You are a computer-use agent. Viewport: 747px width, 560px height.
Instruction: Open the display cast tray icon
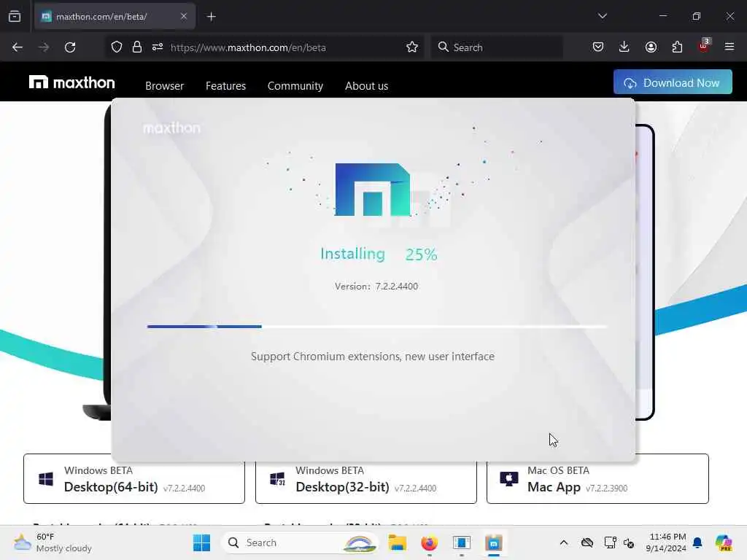click(x=610, y=542)
